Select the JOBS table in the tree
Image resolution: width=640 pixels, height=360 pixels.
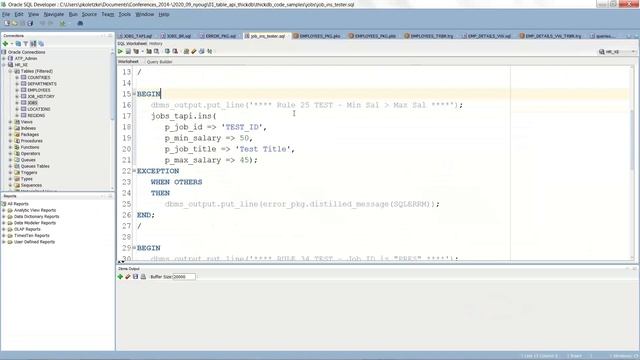(x=32, y=103)
